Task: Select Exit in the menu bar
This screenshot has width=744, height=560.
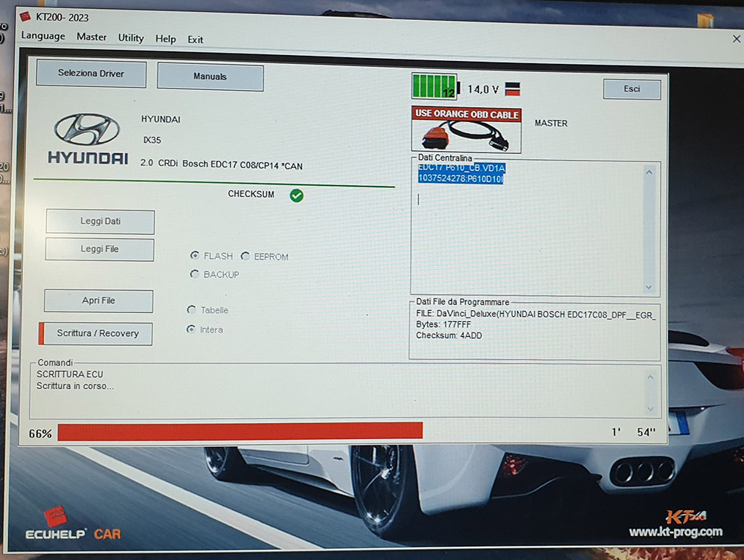Action: point(195,40)
